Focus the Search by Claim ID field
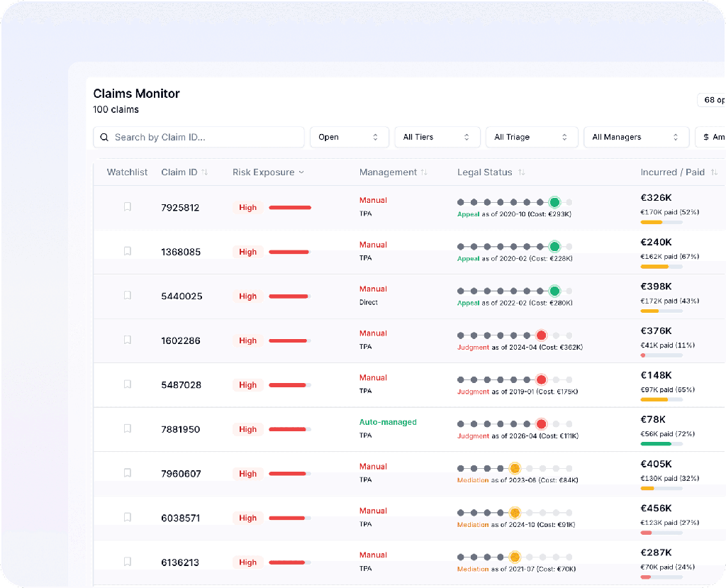This screenshot has height=588, width=726. coord(199,137)
